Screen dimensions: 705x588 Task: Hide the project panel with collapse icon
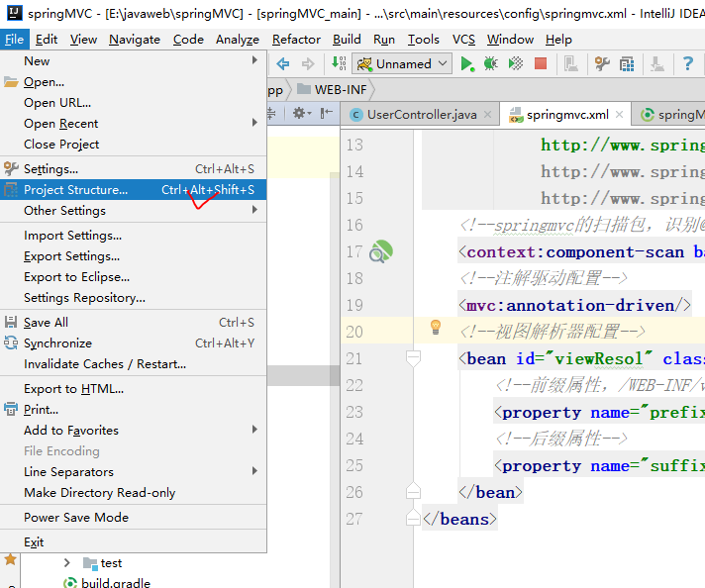[327, 113]
